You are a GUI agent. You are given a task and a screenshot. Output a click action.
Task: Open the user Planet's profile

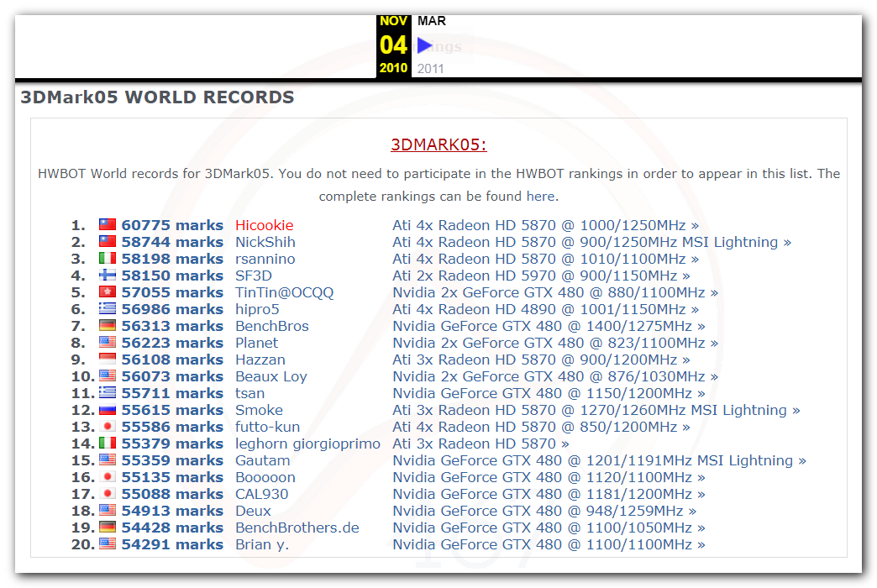coord(256,343)
